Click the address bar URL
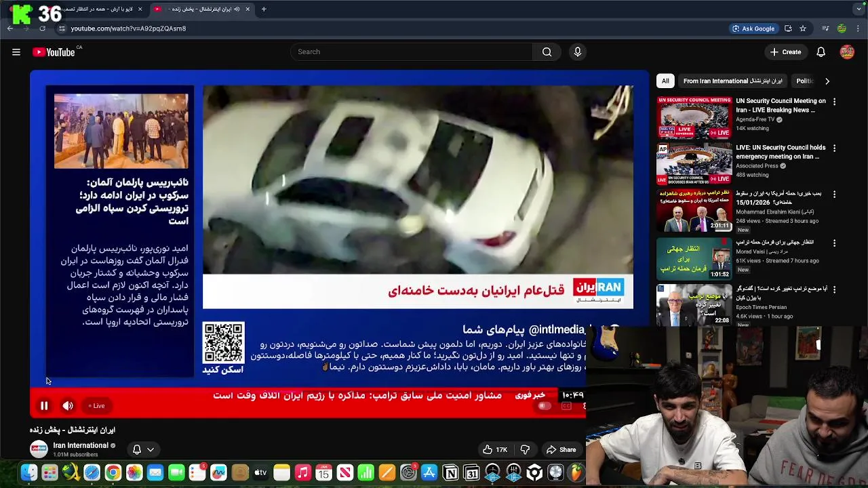 [128, 28]
